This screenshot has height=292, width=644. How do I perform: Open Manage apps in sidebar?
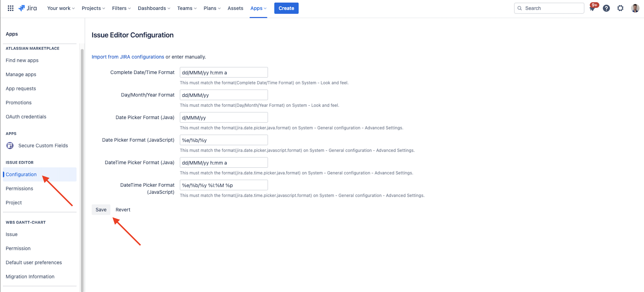point(21,74)
